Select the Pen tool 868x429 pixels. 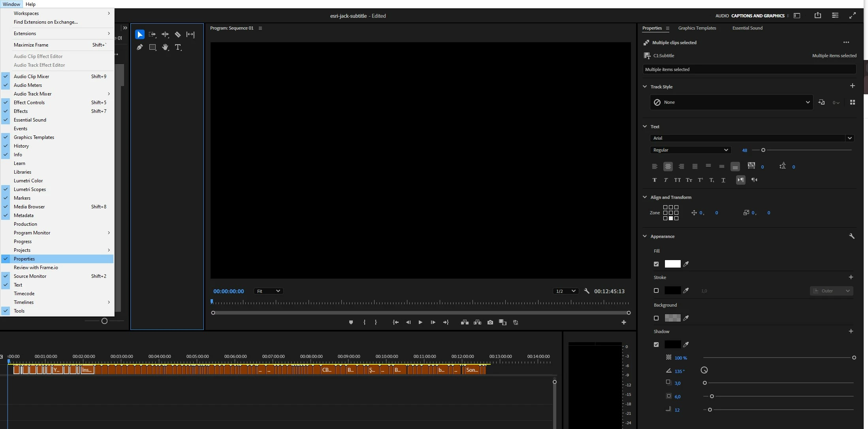pos(139,47)
